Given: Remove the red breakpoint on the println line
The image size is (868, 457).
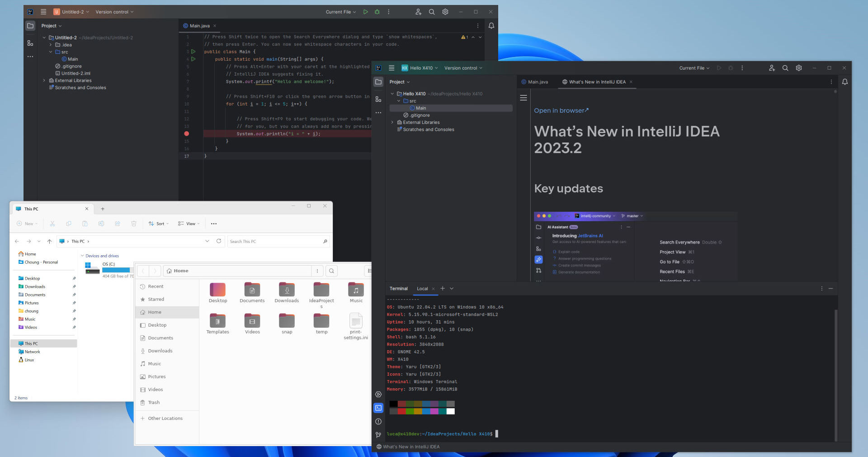Looking at the screenshot, I should coord(186,134).
